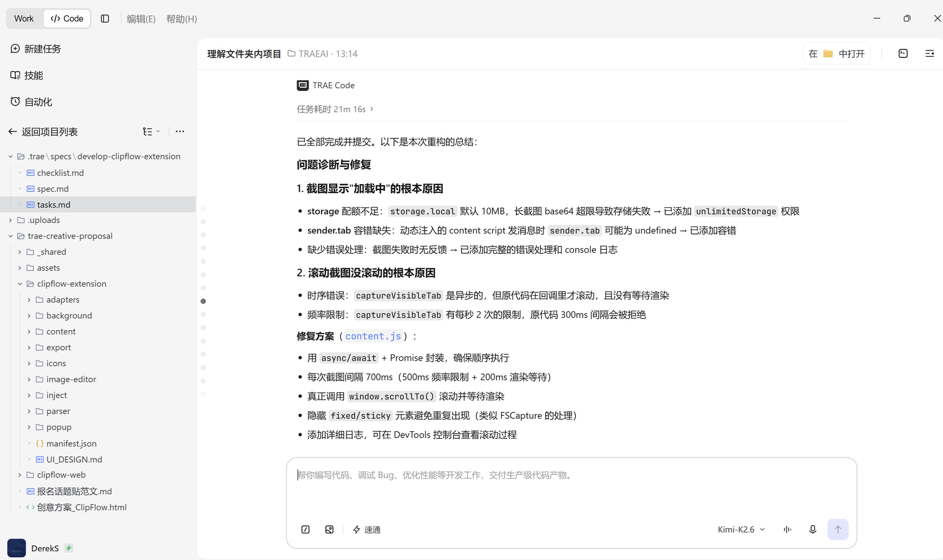The height and width of the screenshot is (560, 943).
Task: Click the audio waveform icon
Action: click(788, 530)
